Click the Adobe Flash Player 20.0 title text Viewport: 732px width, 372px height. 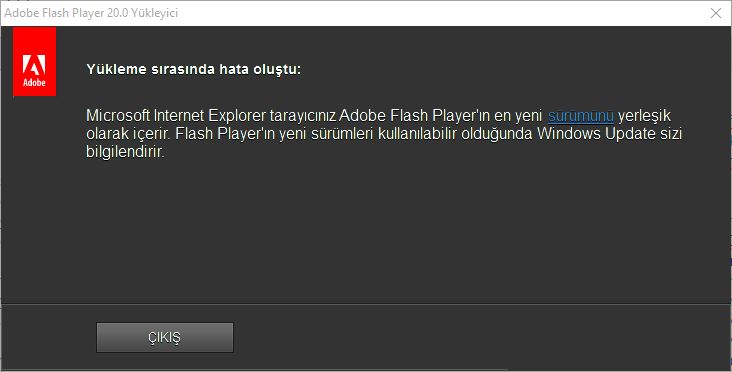(66, 13)
